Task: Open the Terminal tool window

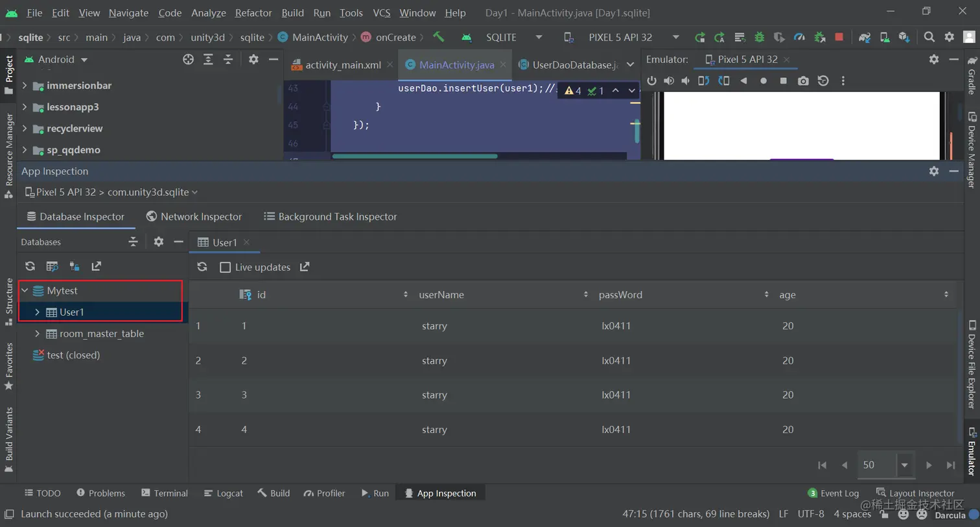Action: (165, 493)
